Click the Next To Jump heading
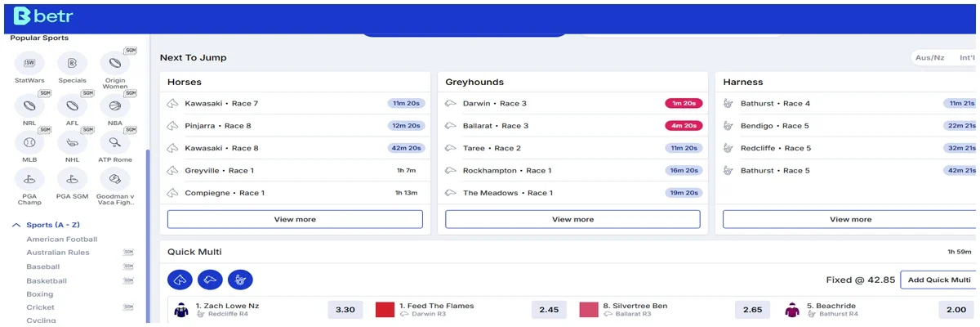The height and width of the screenshot is (327, 980). [x=194, y=58]
